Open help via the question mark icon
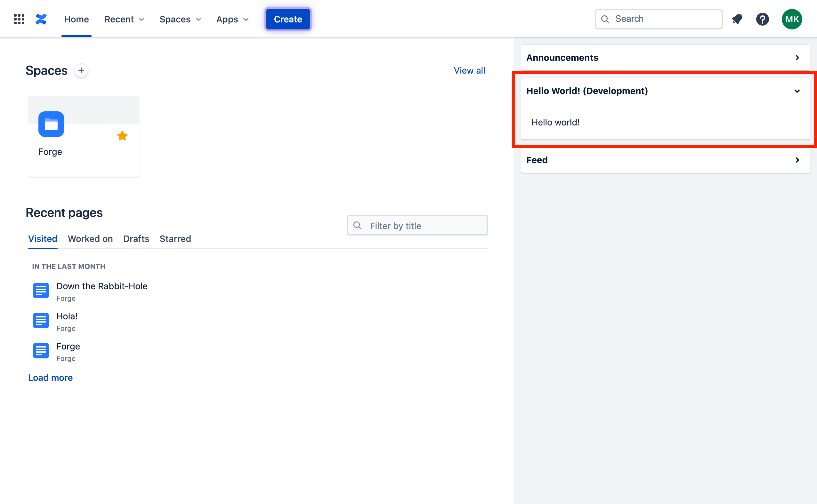817x504 pixels. tap(762, 19)
